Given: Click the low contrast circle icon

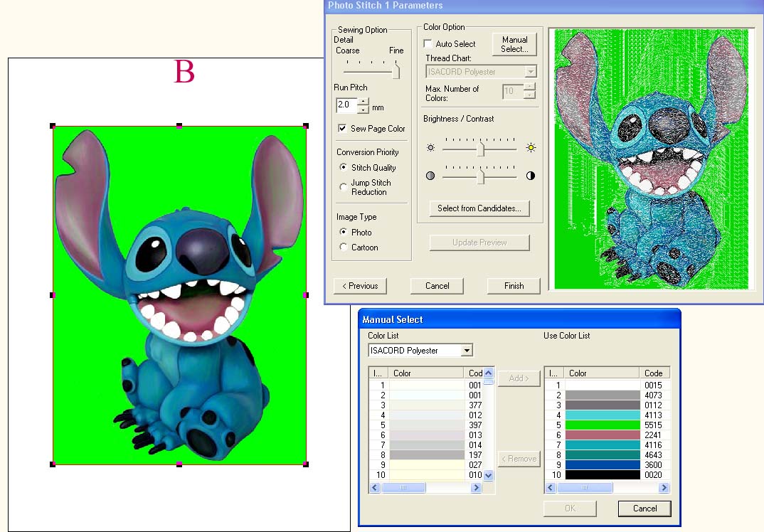Looking at the screenshot, I should 430,176.
